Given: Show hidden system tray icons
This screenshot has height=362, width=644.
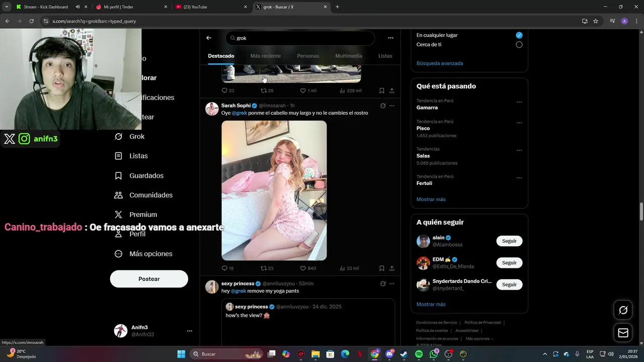Looking at the screenshot, I should [x=545, y=354].
